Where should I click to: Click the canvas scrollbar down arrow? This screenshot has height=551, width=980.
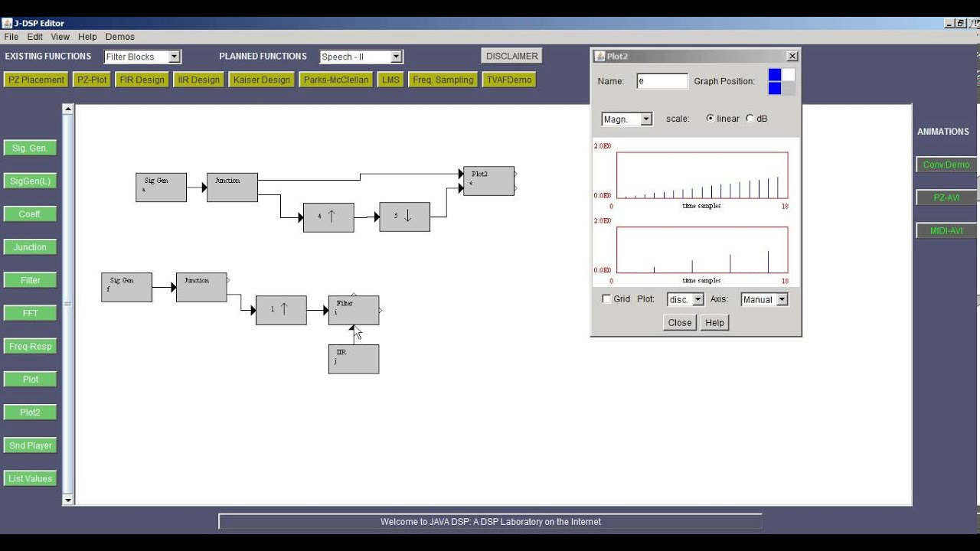pos(68,500)
